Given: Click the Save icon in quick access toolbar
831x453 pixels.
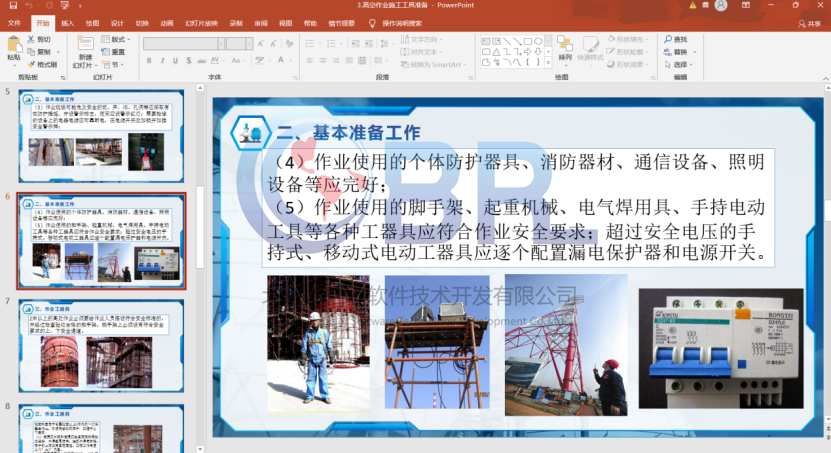Looking at the screenshot, I should pyautogui.click(x=13, y=5).
